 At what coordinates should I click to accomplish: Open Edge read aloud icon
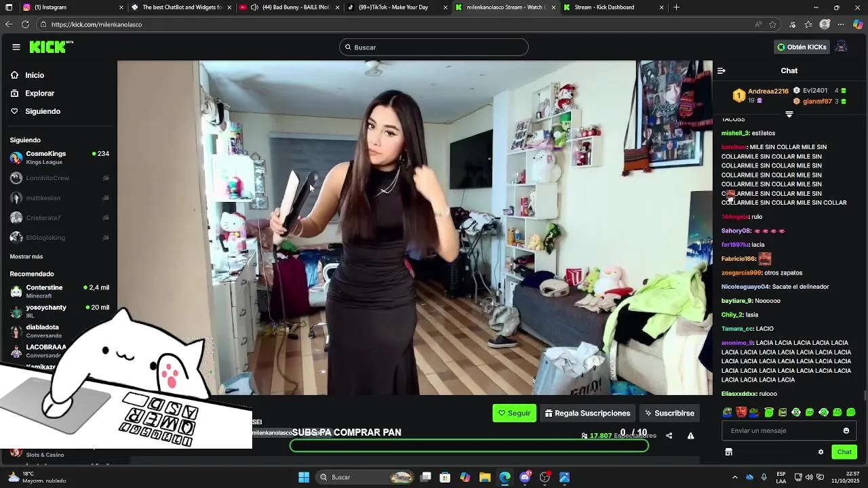(757, 24)
